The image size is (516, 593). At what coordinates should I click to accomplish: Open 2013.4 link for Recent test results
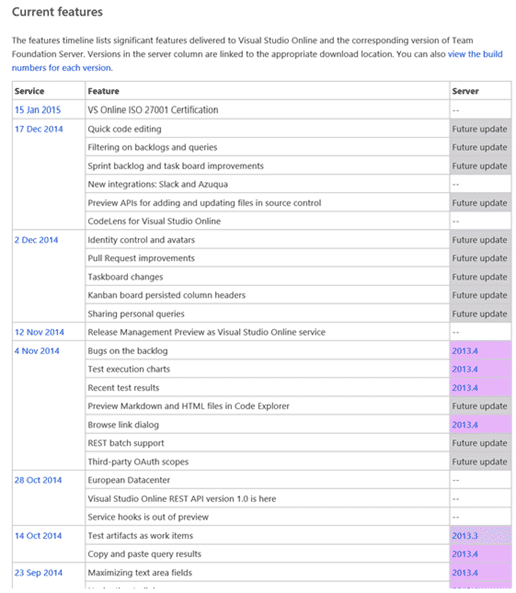(465, 388)
